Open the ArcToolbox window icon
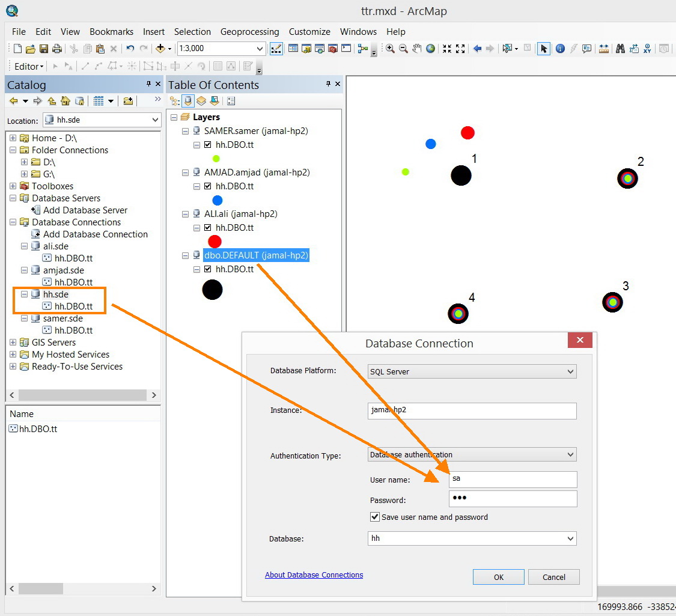Image resolution: width=676 pixels, height=616 pixels. [332, 49]
